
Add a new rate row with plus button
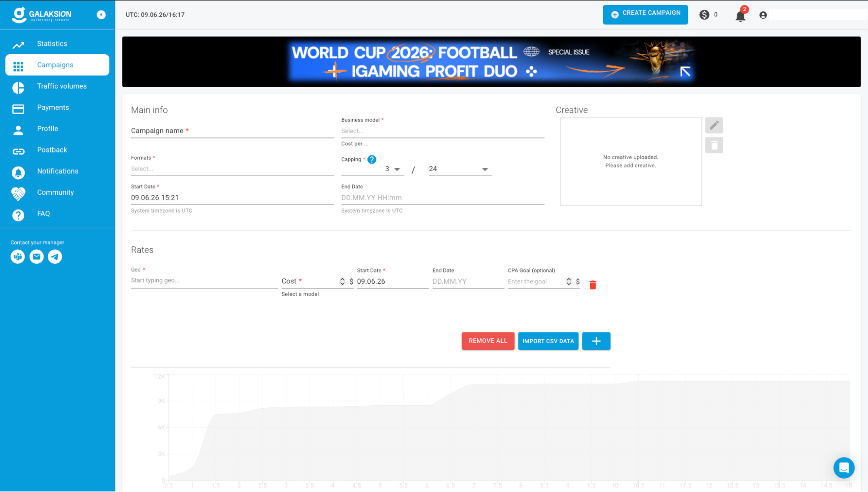[x=596, y=341]
